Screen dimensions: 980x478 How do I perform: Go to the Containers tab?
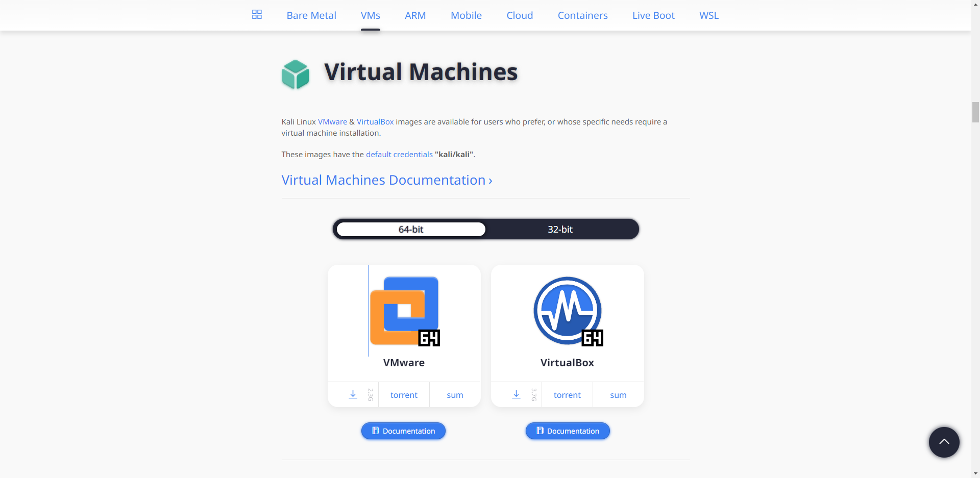pyautogui.click(x=582, y=15)
